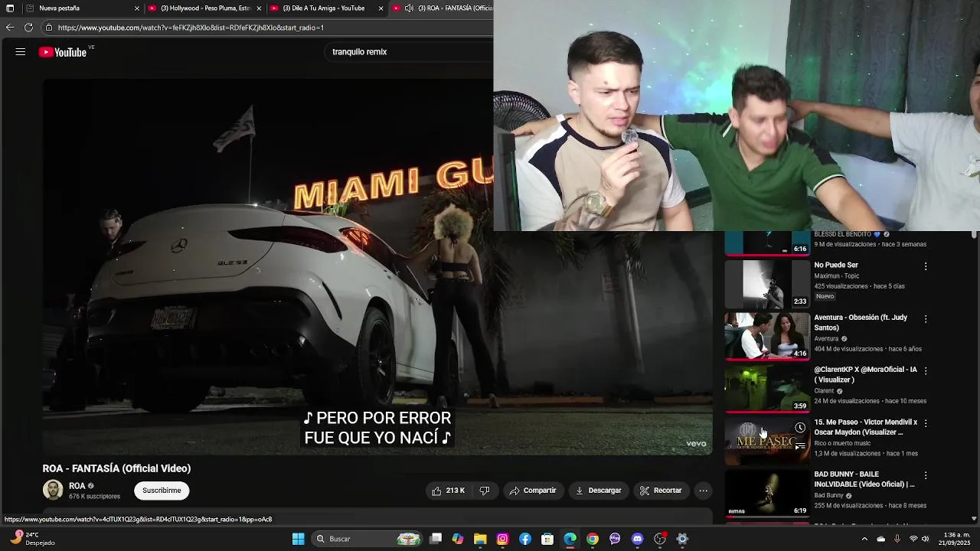Open File Explorer from the taskbar
Screen dimensions: 980x551
(x=480, y=539)
